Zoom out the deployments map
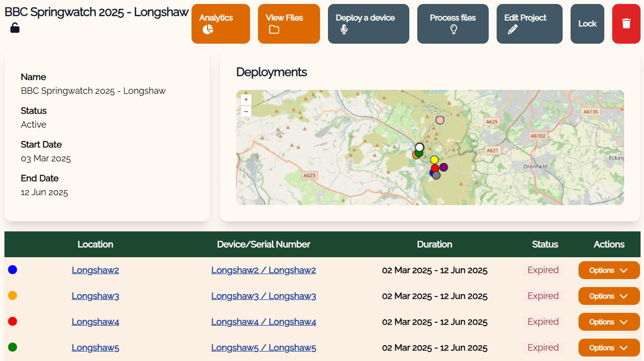This screenshot has width=644, height=361. tap(246, 111)
